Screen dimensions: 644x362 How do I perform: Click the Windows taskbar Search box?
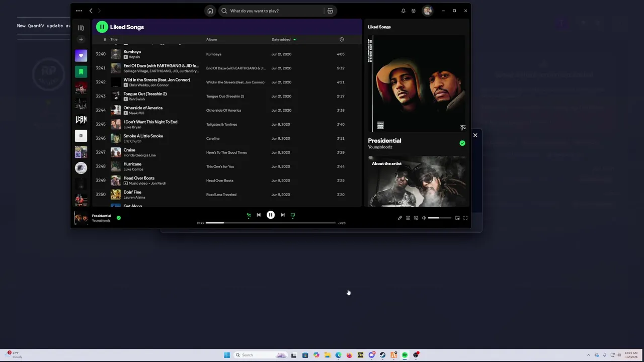260,355
